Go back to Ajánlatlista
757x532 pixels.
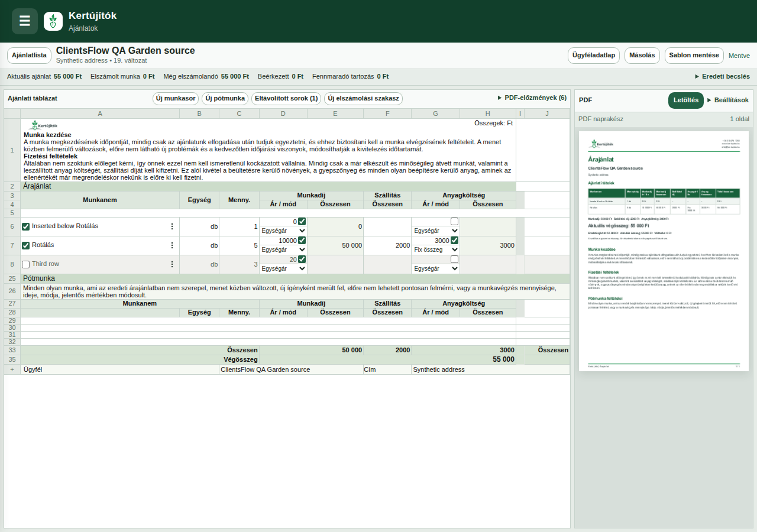29,56
